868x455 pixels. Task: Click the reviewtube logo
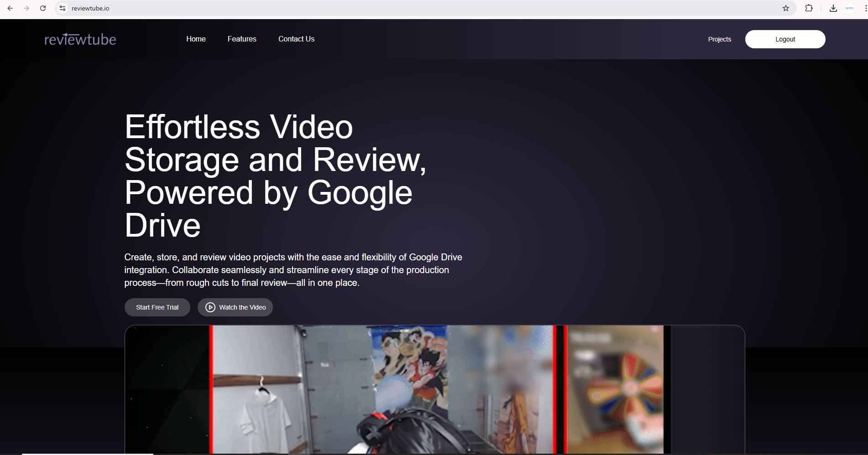(x=80, y=39)
